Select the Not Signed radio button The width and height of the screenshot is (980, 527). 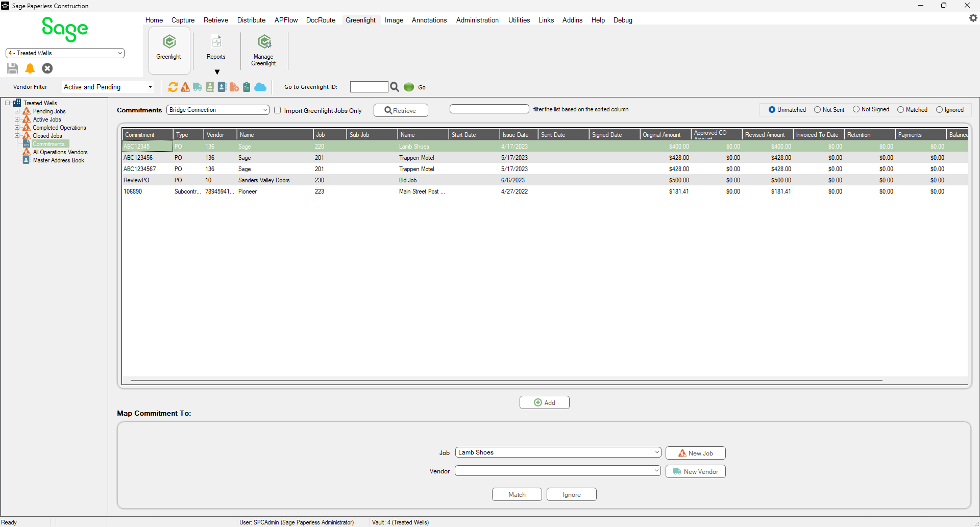pyautogui.click(x=856, y=109)
